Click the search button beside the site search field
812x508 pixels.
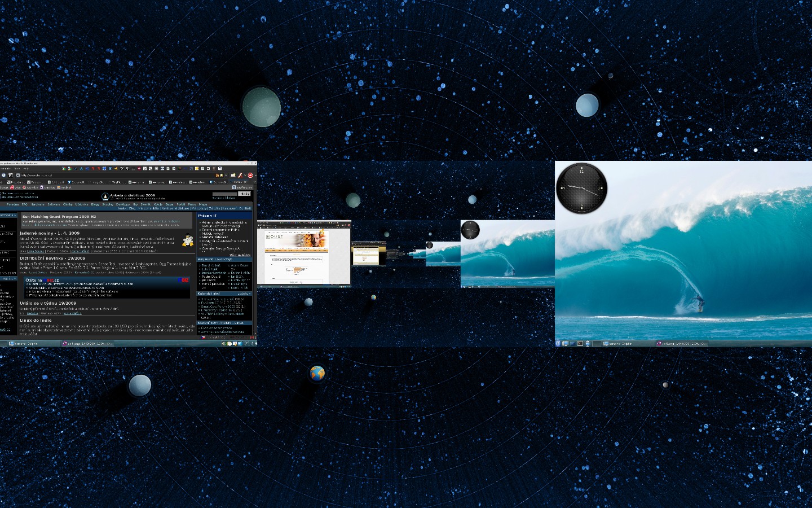[244, 194]
